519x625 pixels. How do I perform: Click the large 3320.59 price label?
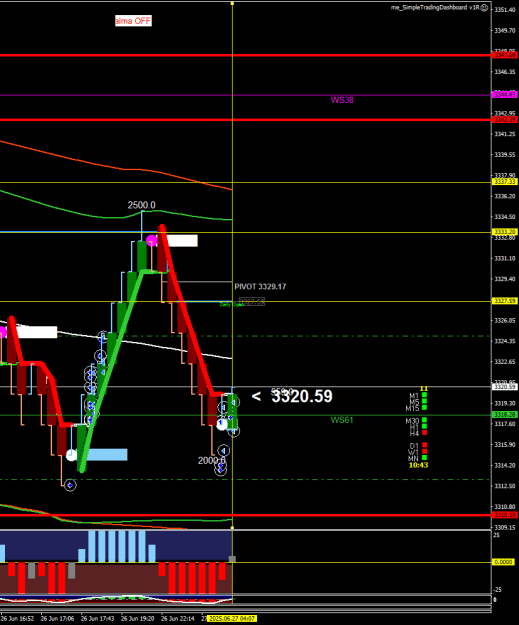[x=302, y=396]
